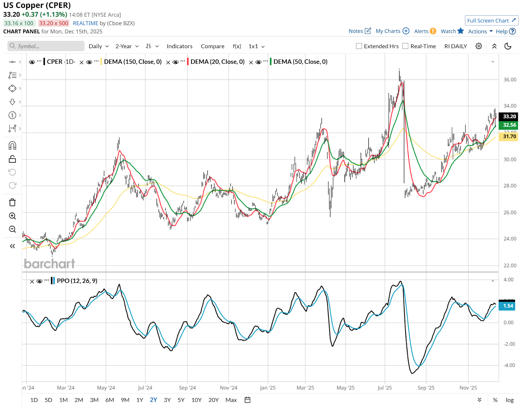
Task: Click the zoom out magnifier icon
Action: (12, 229)
